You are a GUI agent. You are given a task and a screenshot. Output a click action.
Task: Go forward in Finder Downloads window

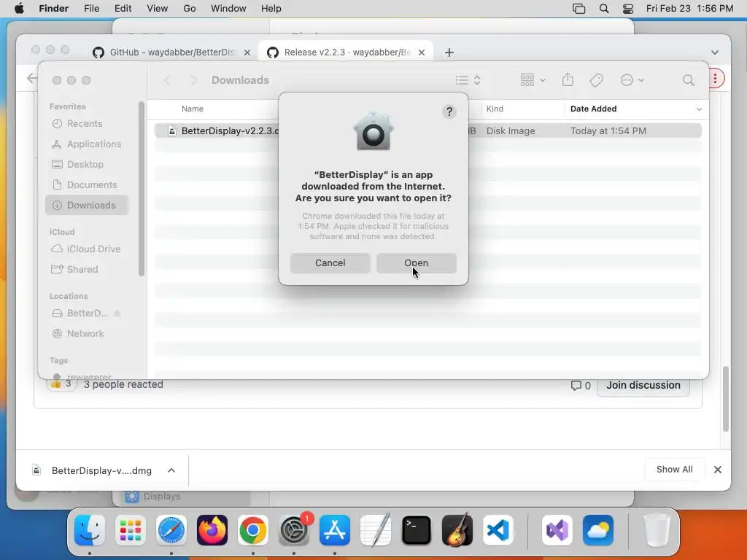point(193,80)
